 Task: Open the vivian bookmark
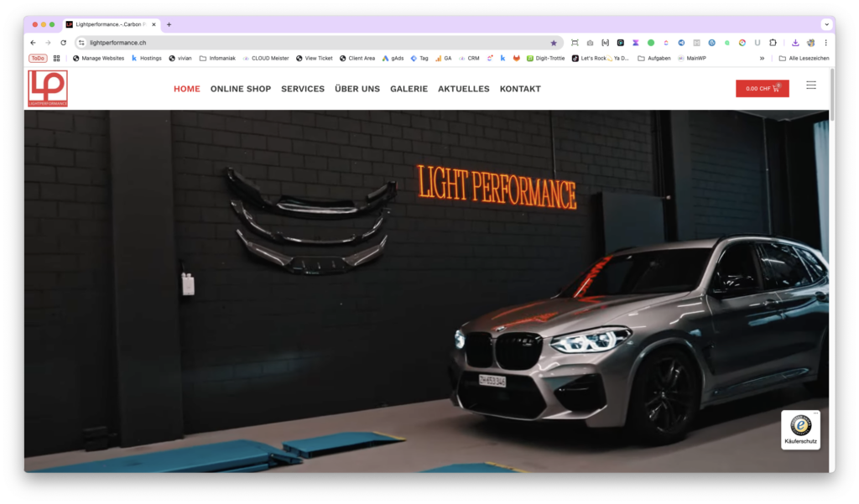pyautogui.click(x=180, y=58)
